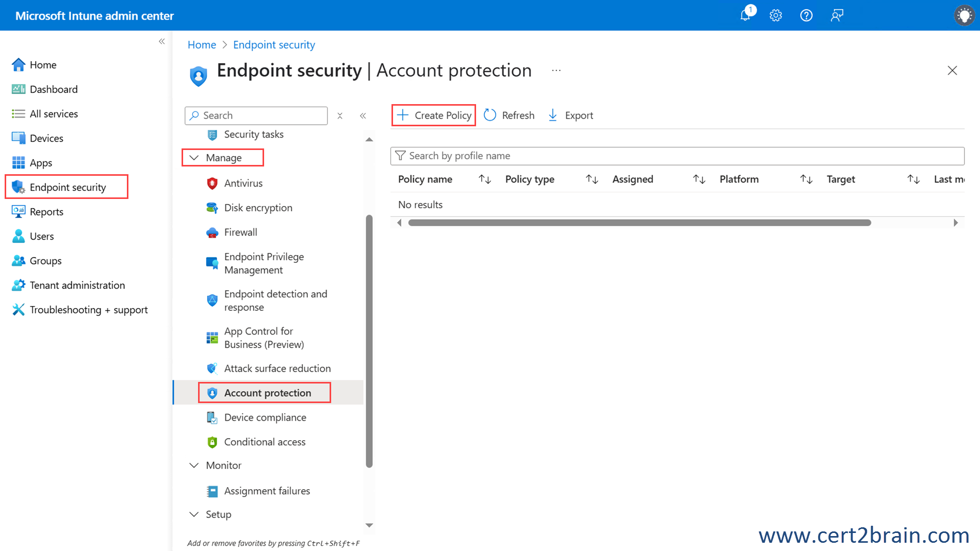
Task: Click the Create Policy button
Action: 434,115
